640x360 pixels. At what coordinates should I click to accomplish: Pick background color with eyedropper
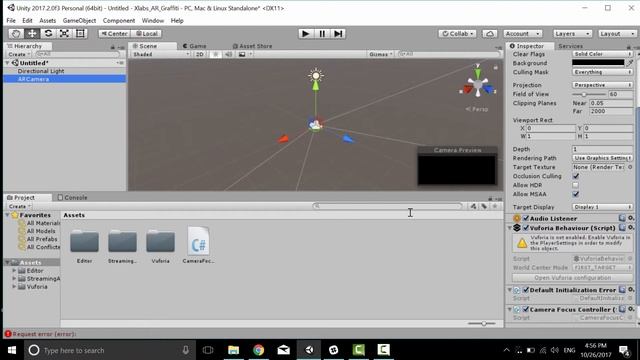tap(630, 63)
